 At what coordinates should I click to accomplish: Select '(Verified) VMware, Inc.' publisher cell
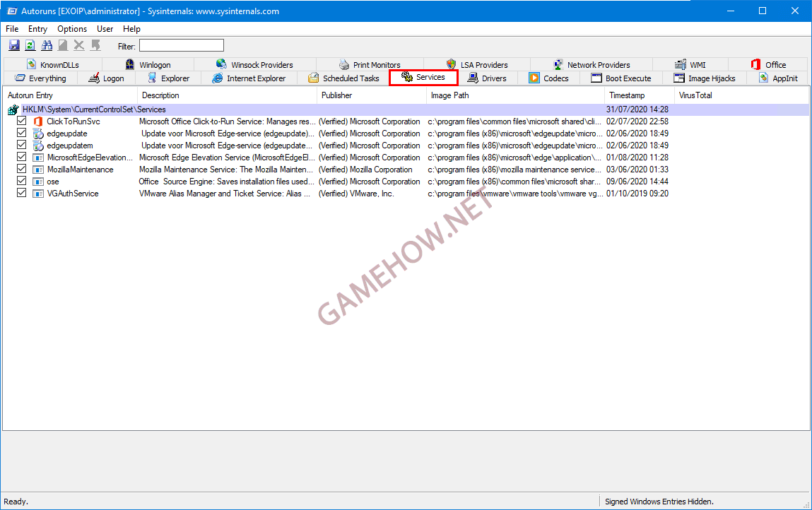tap(356, 194)
